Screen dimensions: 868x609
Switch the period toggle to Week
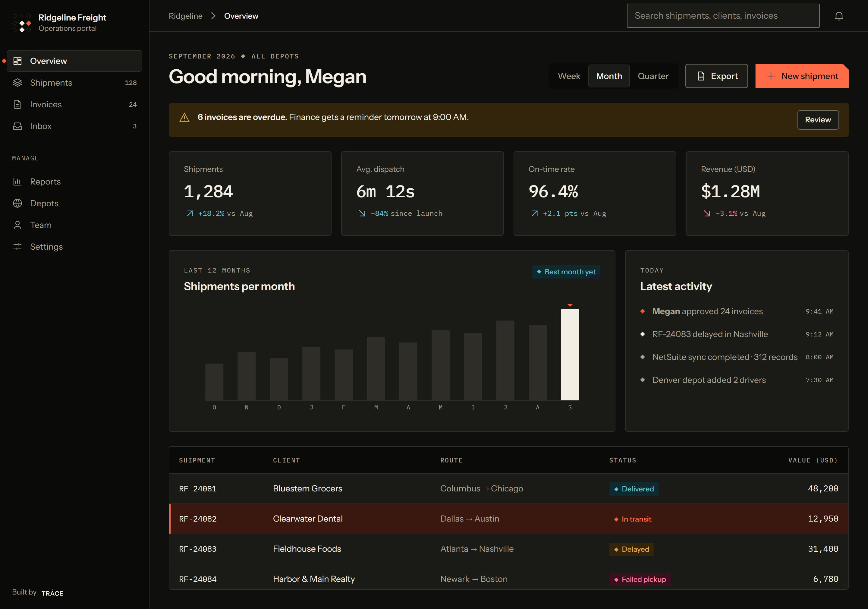click(x=569, y=76)
